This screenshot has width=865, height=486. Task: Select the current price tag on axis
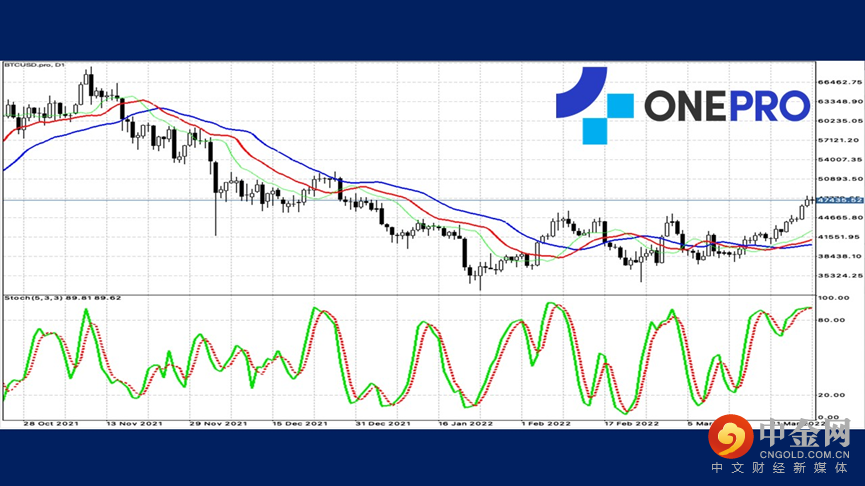pos(840,200)
